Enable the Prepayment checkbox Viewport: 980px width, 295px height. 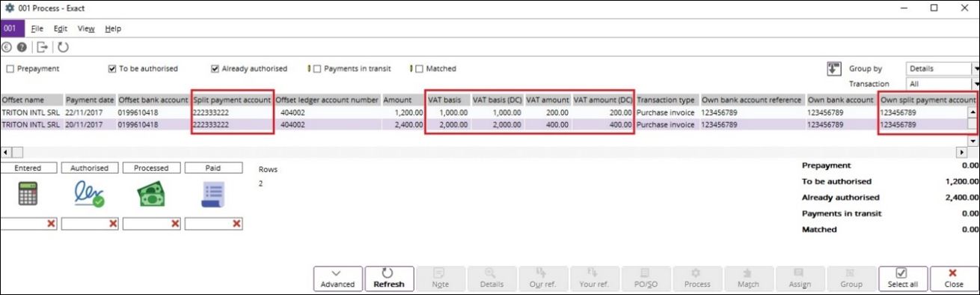(x=10, y=68)
